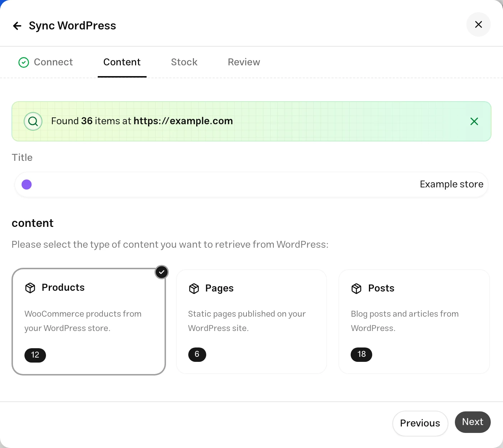This screenshot has width=503, height=448.
Task: Click the https://example.com text in banner
Action: click(x=183, y=121)
